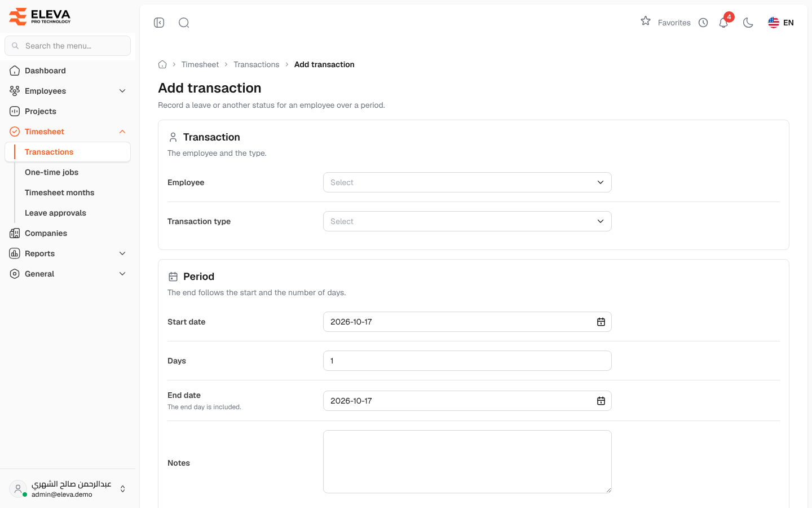Click the user avatar icon
The image size is (812, 508).
pyautogui.click(x=18, y=489)
